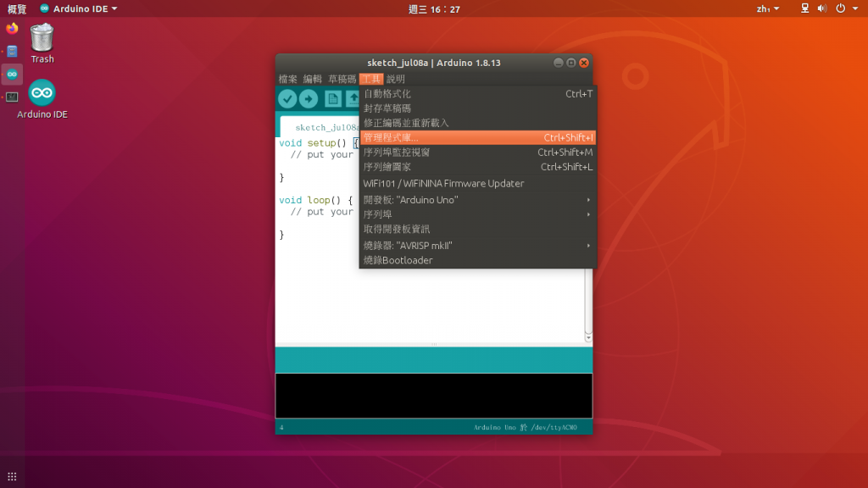
Task: Click the New sketch toolbar icon
Action: [332, 99]
